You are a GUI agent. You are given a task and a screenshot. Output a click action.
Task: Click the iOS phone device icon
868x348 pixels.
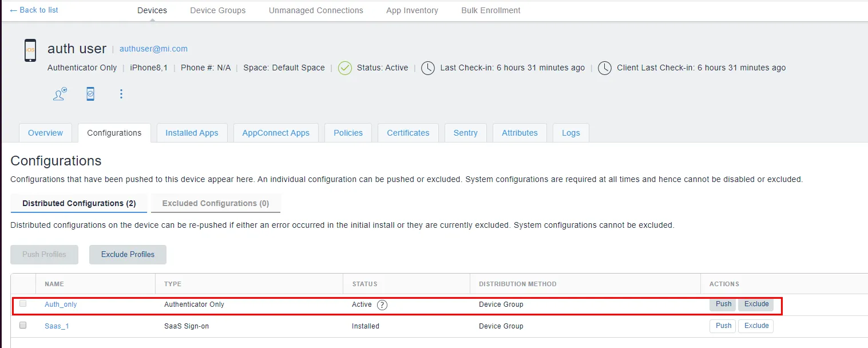30,50
